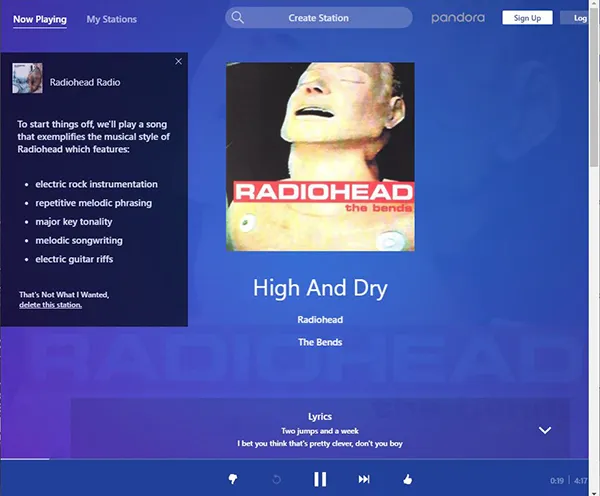The height and width of the screenshot is (496, 600).
Task: Click 'melodic songwriting' bullet text
Action: (x=79, y=240)
